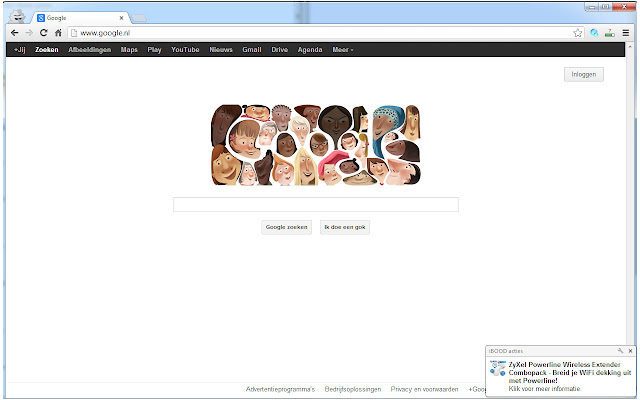Open the home page icon
This screenshot has height=400, width=640.
click(58, 33)
